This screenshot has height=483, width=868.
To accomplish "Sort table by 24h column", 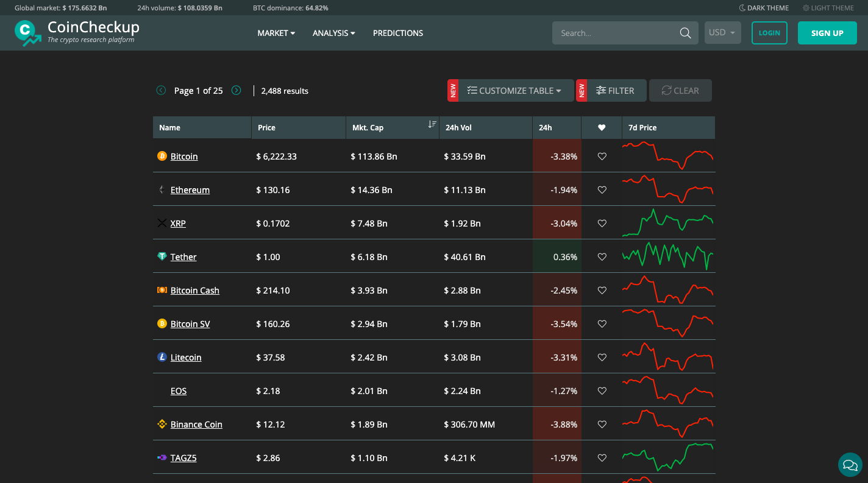I will click(557, 128).
